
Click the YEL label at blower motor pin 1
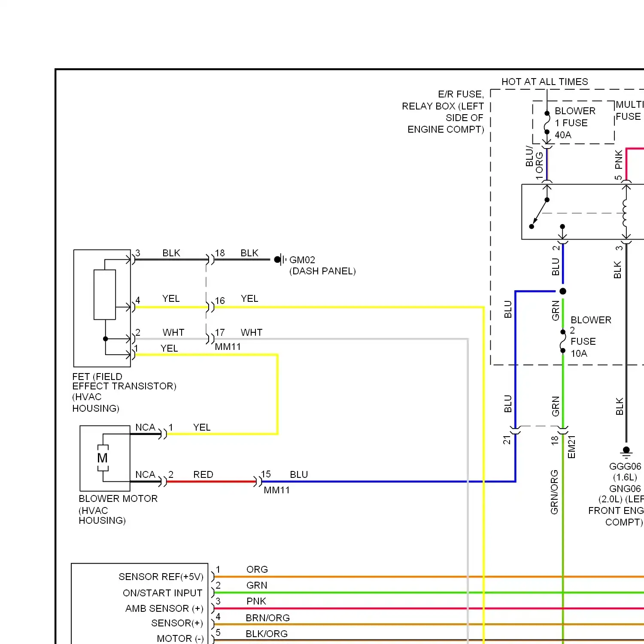pyautogui.click(x=202, y=427)
